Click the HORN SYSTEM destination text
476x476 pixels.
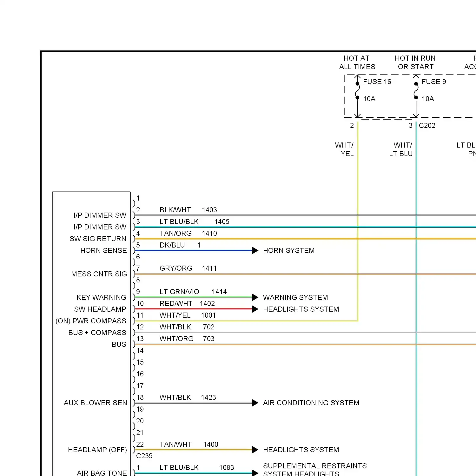click(x=289, y=251)
